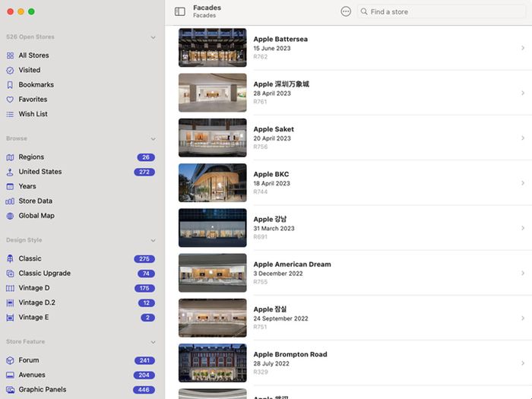Screen dimensions: 532x399
Task: Click the Years calendar icon
Action: (10, 186)
